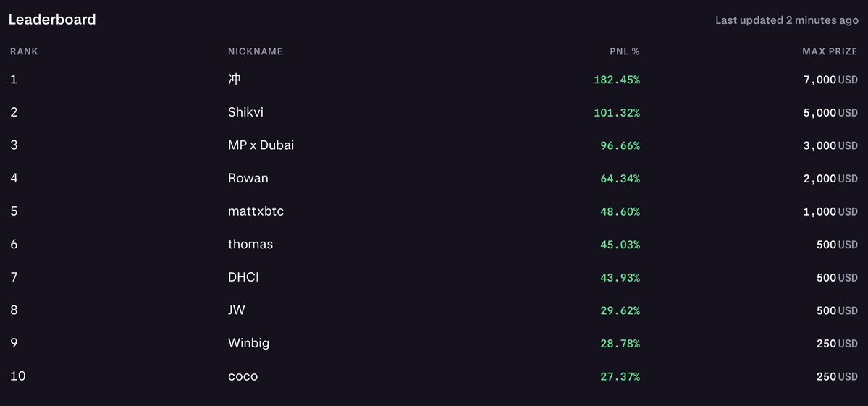
Task: Click the Leaderboard title
Action: point(52,20)
